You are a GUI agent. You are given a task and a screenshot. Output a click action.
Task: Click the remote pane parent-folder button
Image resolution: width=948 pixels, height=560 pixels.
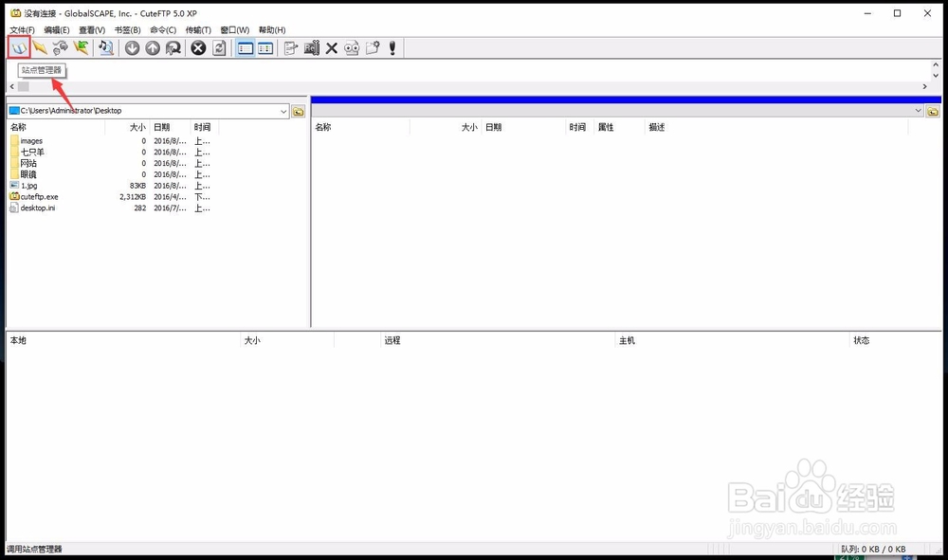[933, 111]
